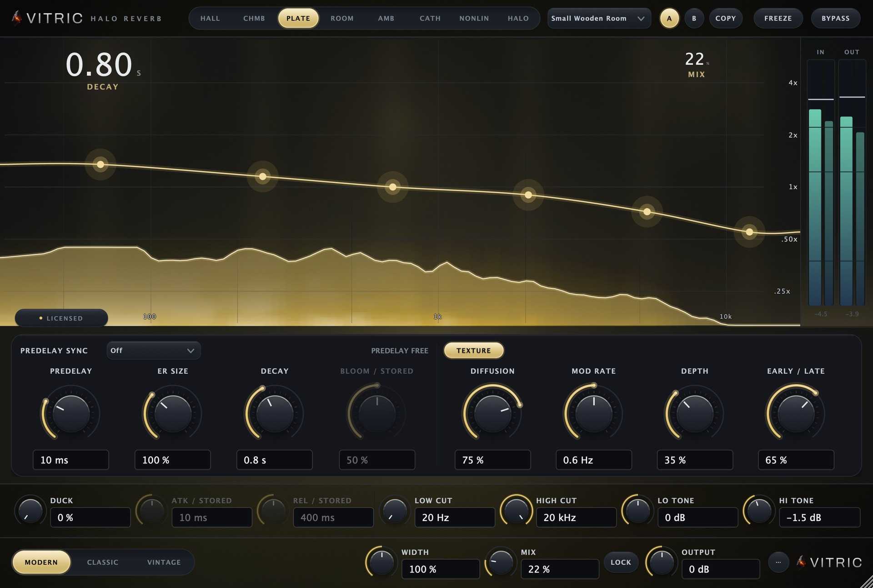This screenshot has width=873, height=588.
Task: Click the WIDTH knob
Action: [x=381, y=562]
